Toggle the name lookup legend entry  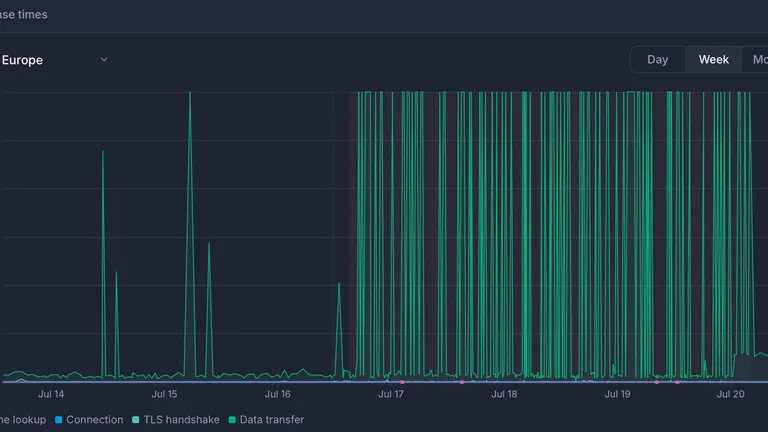click(23, 420)
